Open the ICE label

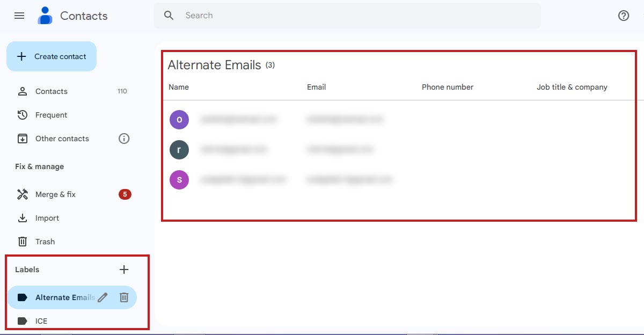pyautogui.click(x=41, y=321)
